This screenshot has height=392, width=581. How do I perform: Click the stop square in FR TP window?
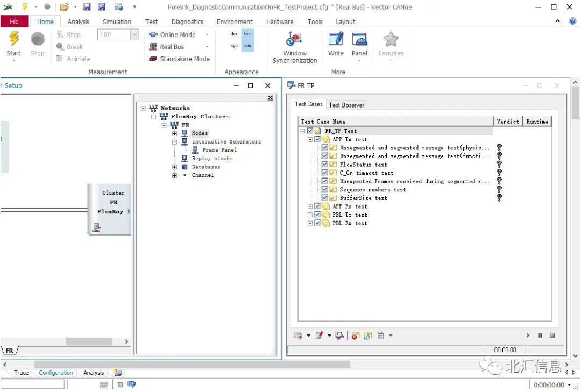pos(552,336)
